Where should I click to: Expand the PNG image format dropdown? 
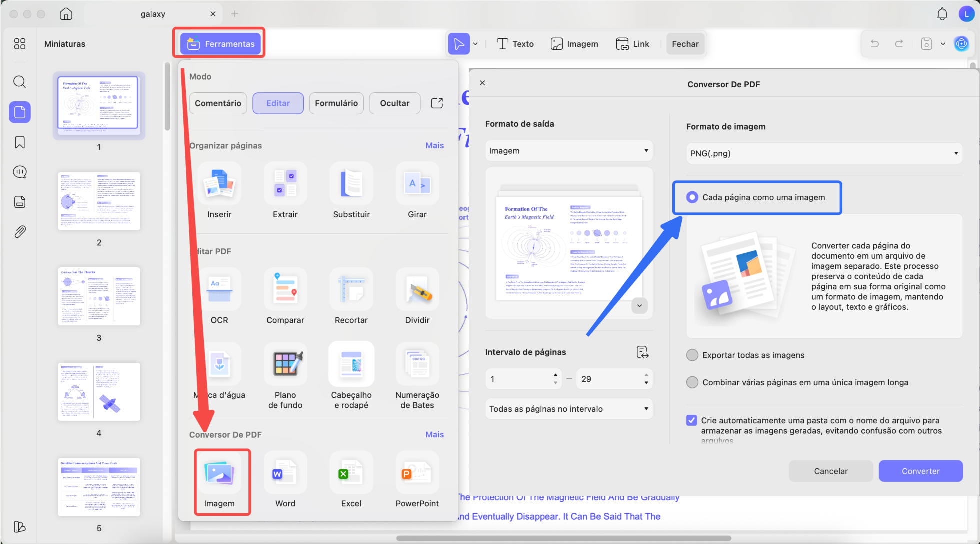823,153
